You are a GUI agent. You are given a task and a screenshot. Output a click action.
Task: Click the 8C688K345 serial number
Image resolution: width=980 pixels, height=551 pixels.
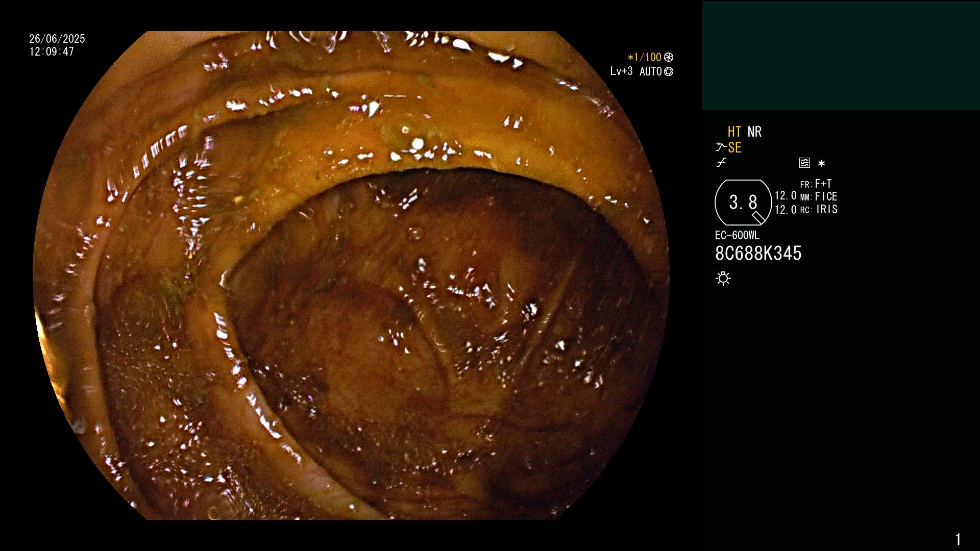758,254
